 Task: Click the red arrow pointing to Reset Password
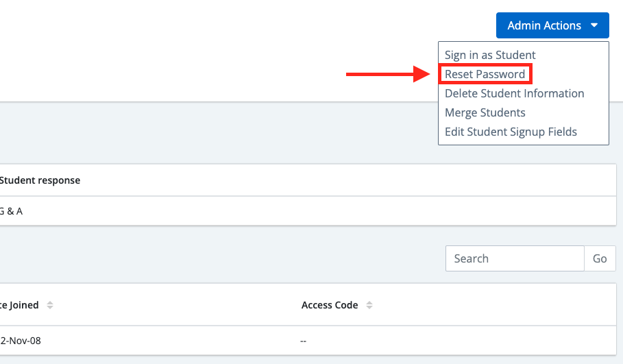click(x=388, y=74)
